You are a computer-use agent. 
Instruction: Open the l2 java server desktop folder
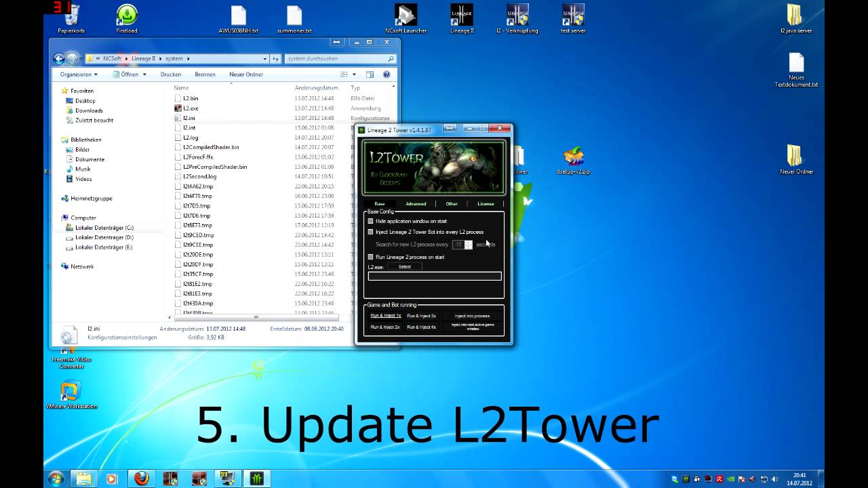point(796,19)
